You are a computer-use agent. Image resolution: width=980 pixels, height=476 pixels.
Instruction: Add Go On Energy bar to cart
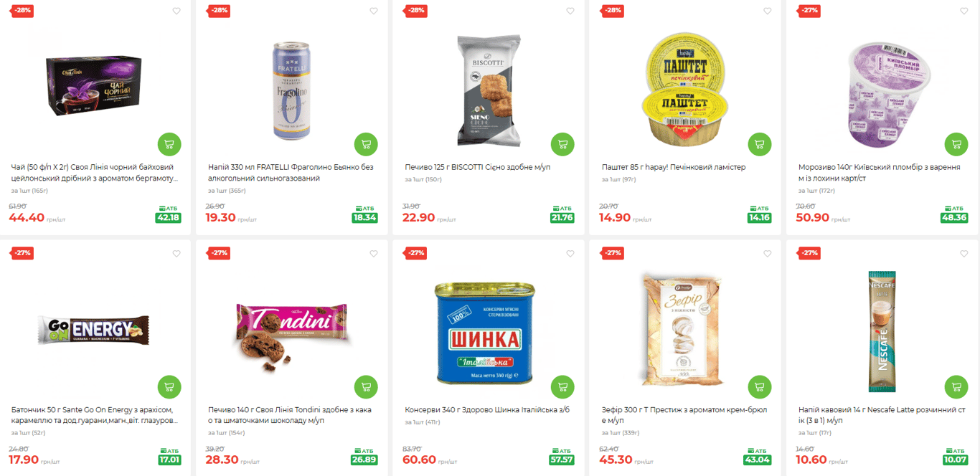[169, 386]
